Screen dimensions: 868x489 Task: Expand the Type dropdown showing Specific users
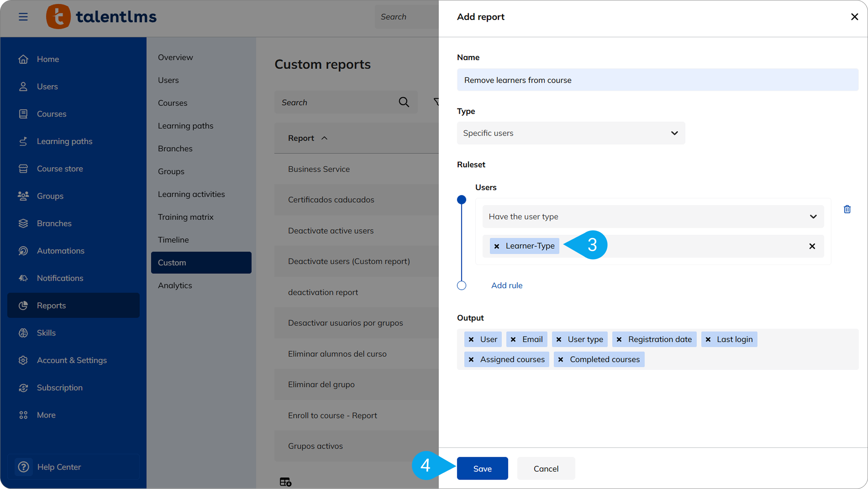[570, 133]
